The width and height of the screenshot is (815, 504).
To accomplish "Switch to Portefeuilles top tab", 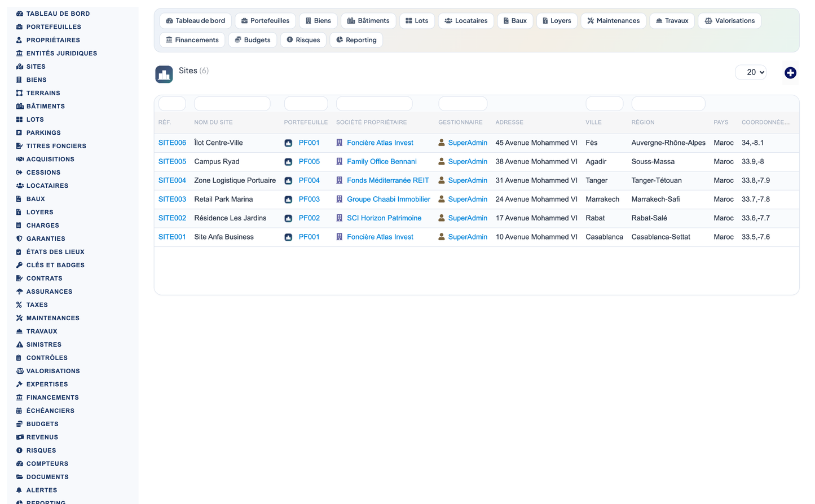I will point(265,21).
